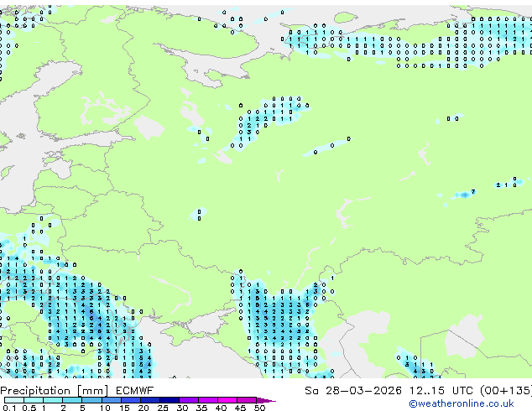Click the "ECMWF" model label
Screen dimensions: 532x411
pyautogui.click(x=135, y=391)
